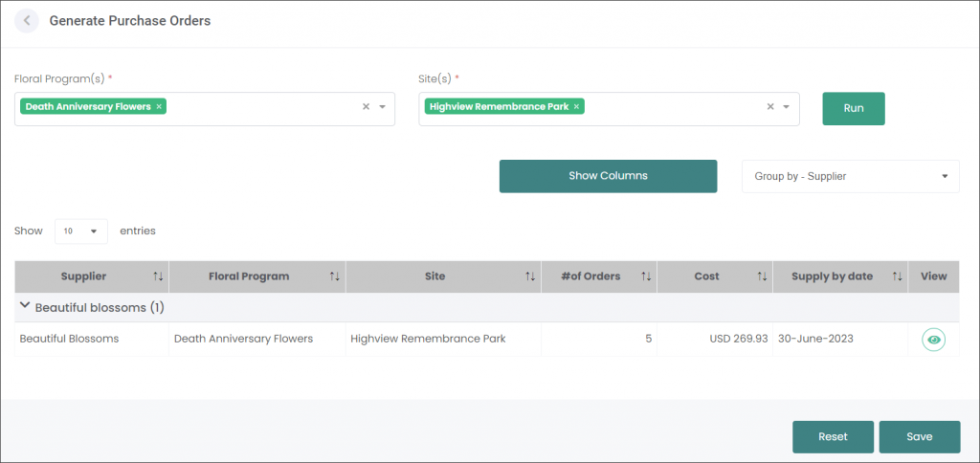Open the Group by - Supplier dropdown

(x=851, y=176)
